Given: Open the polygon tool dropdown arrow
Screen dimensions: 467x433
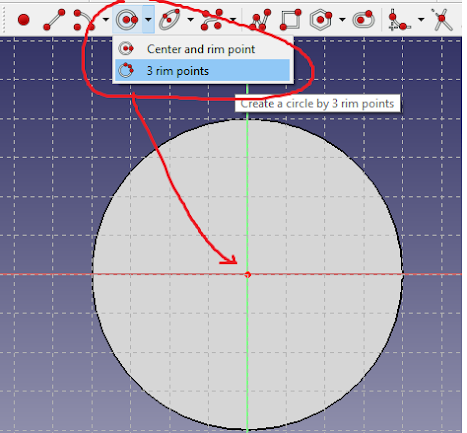Looking at the screenshot, I should [x=342, y=20].
